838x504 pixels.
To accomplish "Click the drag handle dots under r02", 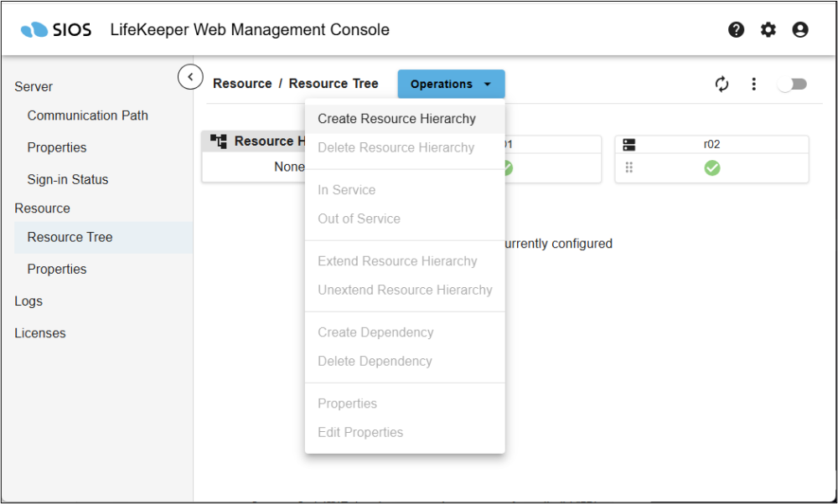I will pyautogui.click(x=629, y=168).
